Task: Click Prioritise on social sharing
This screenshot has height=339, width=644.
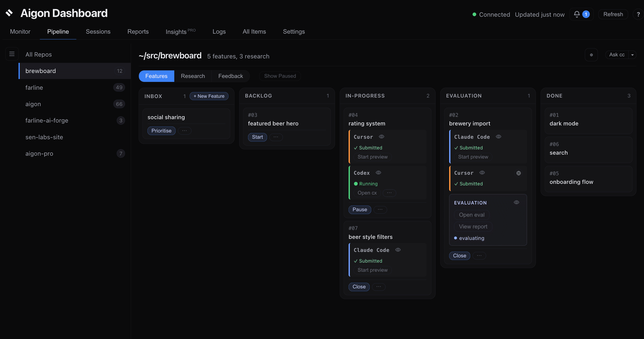Action: click(x=162, y=131)
